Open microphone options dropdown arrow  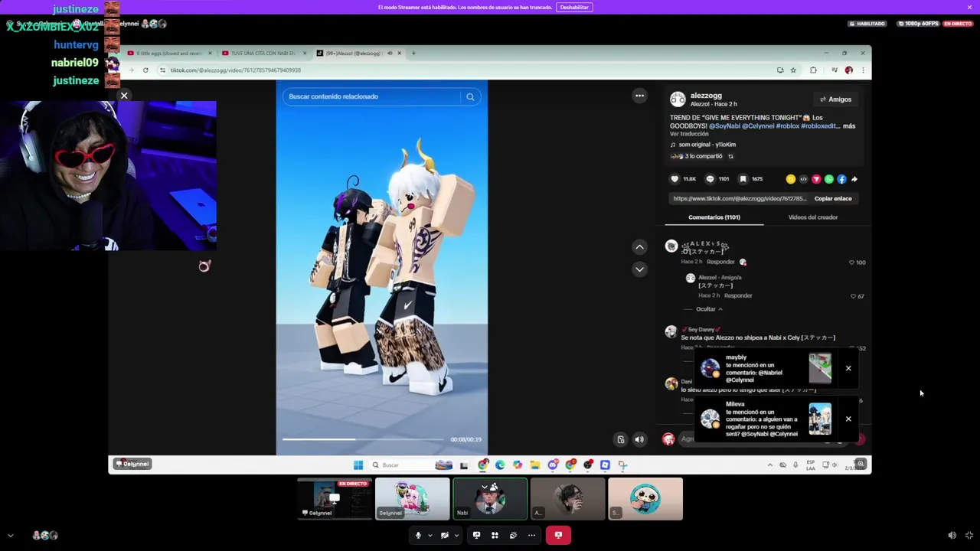430,535
